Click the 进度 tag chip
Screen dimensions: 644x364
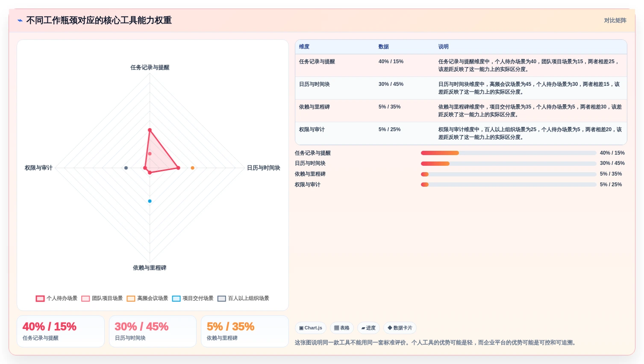pyautogui.click(x=368, y=328)
